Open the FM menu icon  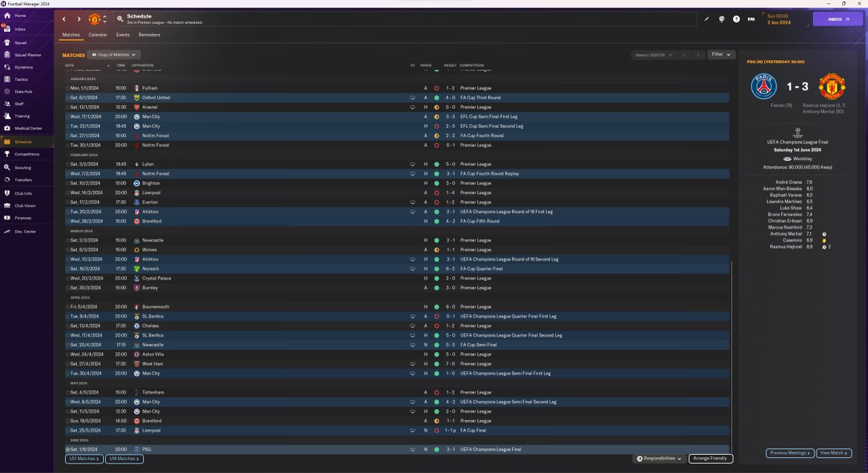[x=751, y=19]
